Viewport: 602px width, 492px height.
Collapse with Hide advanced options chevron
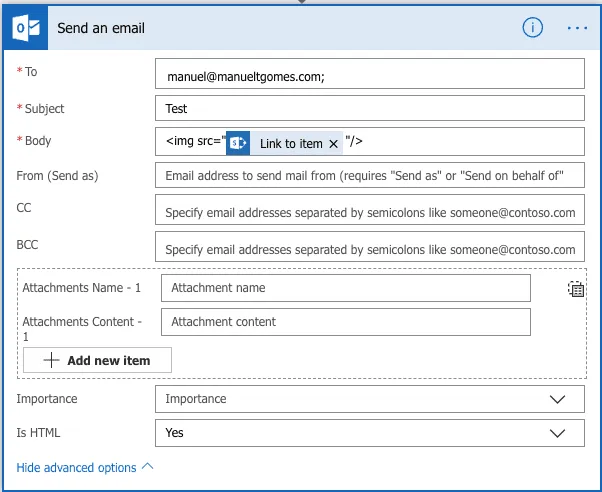[x=148, y=467]
